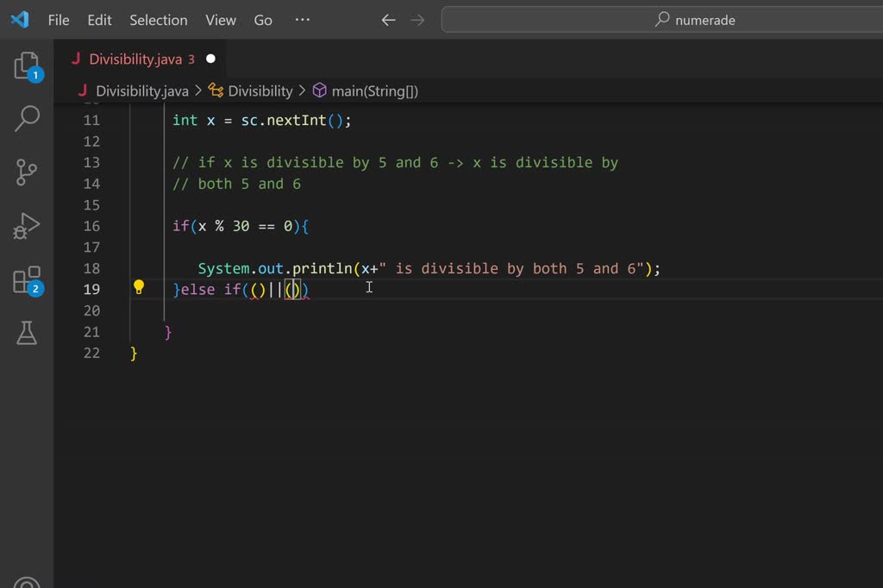The image size is (883, 588).
Task: Open the Edit menu
Action: click(99, 20)
